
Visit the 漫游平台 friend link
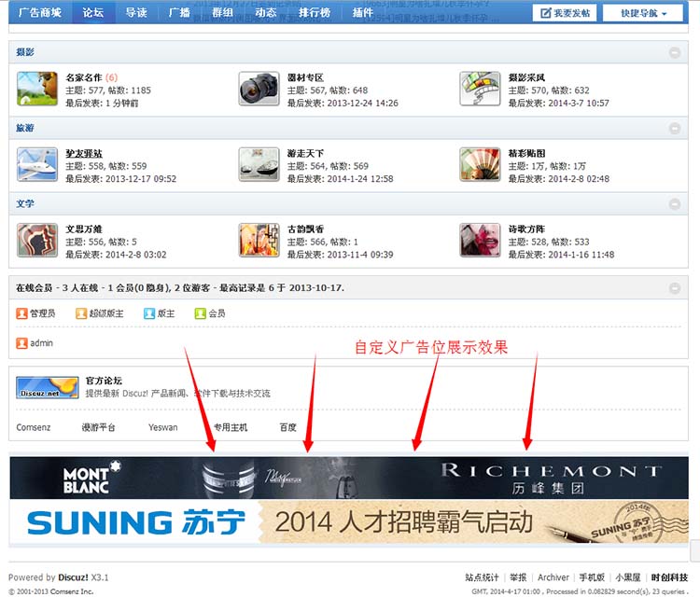[x=98, y=427]
